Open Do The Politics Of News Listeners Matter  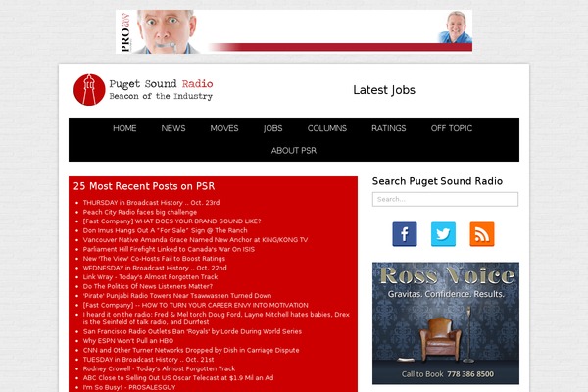(x=148, y=286)
